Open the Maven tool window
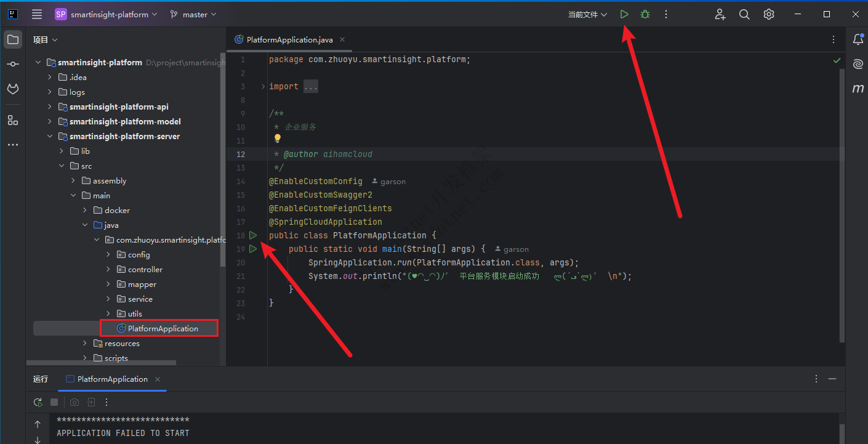868x444 pixels. click(858, 89)
